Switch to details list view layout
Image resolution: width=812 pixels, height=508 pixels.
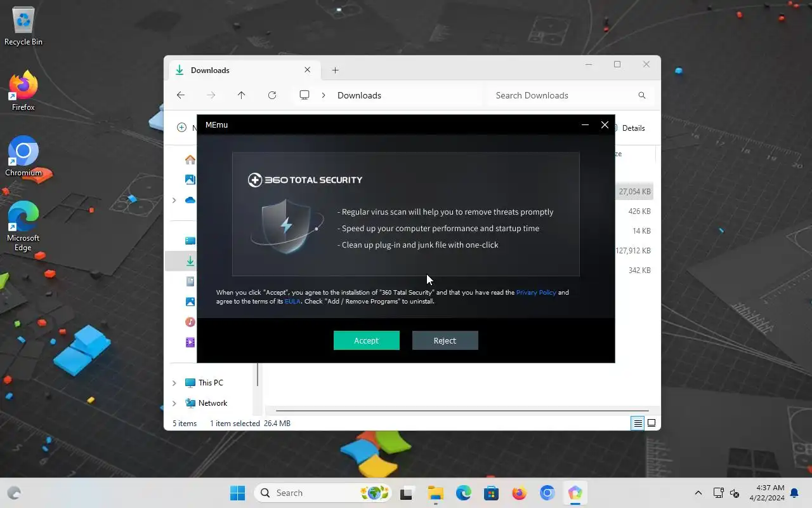click(638, 424)
